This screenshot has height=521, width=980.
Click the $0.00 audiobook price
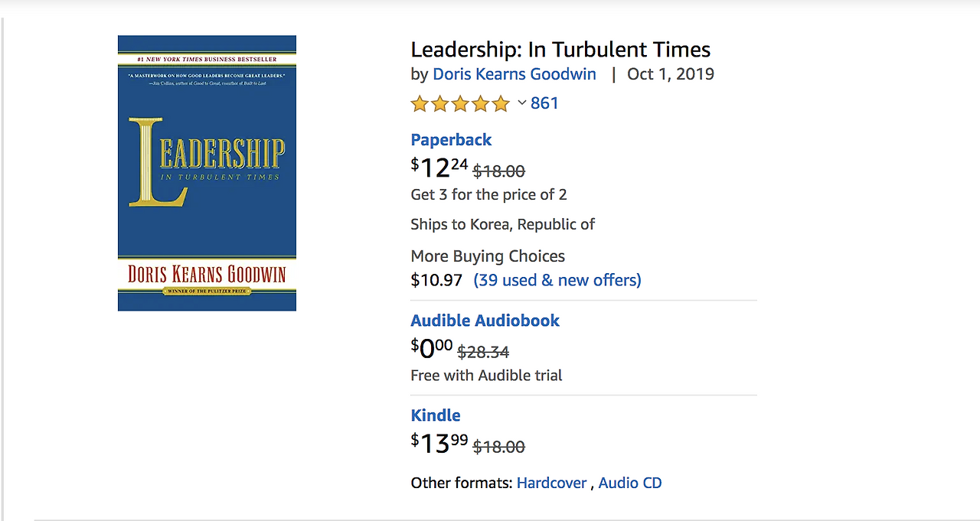(432, 348)
